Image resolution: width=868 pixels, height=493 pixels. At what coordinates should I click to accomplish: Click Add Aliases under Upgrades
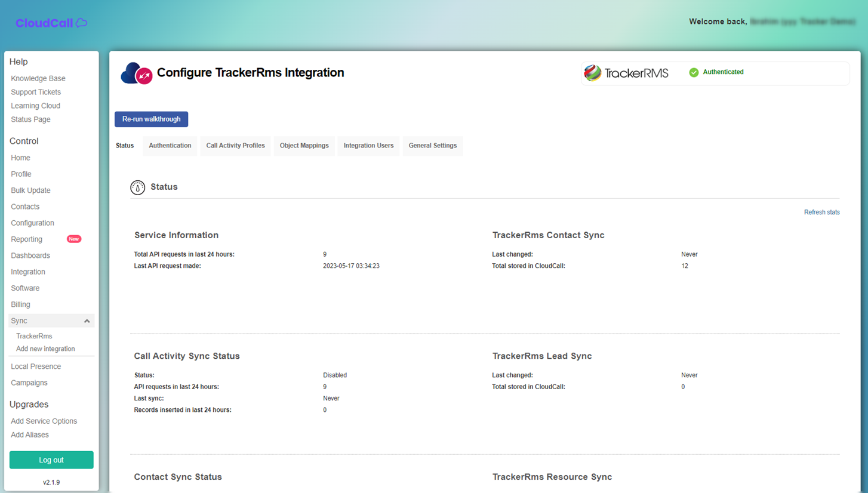click(30, 435)
